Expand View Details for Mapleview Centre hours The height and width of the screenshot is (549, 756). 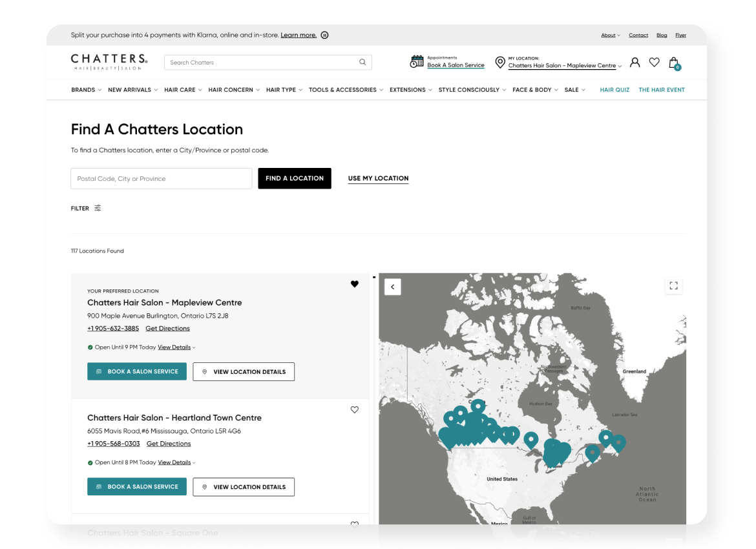click(174, 347)
